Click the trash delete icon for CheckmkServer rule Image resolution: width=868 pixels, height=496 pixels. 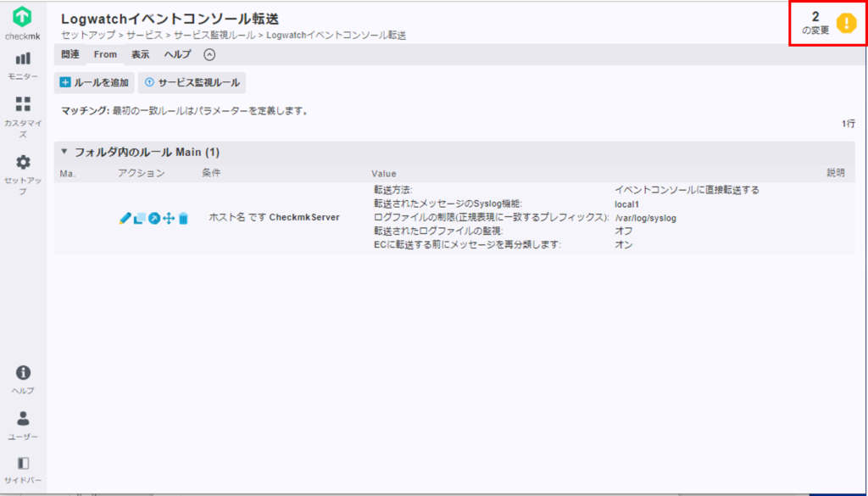click(x=184, y=219)
